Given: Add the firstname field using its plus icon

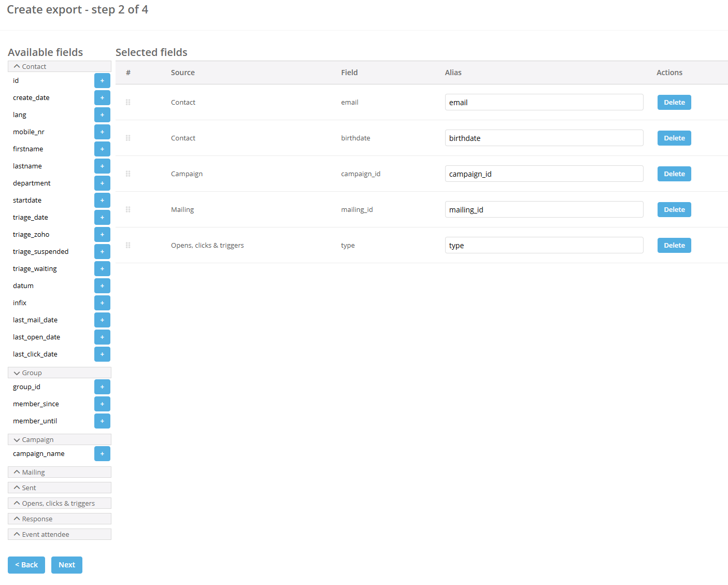Looking at the screenshot, I should [x=102, y=149].
